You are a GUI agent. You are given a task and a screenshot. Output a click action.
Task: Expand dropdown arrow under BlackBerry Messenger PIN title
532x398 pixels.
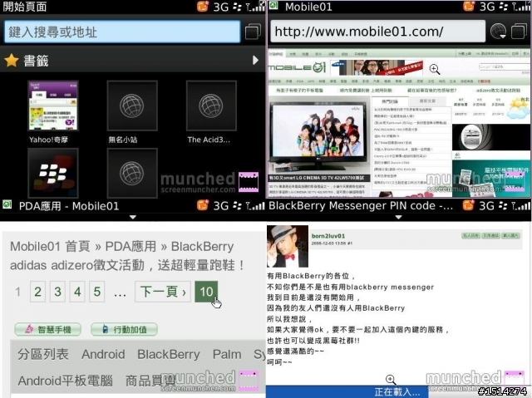(x=399, y=217)
